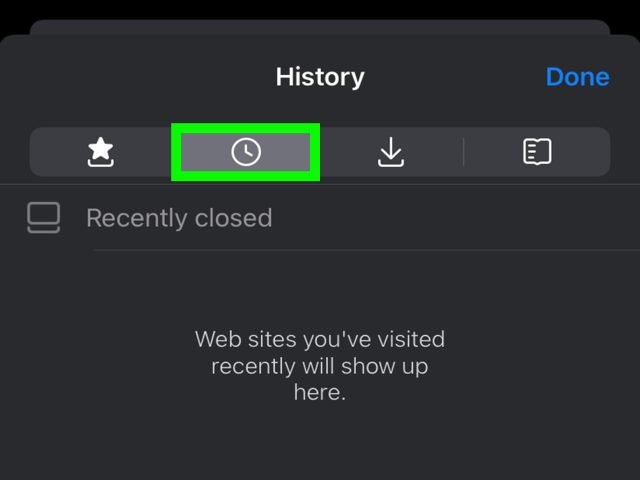Open the Bookmarks star tab
Viewport: 640px width, 480px height.
coord(100,152)
